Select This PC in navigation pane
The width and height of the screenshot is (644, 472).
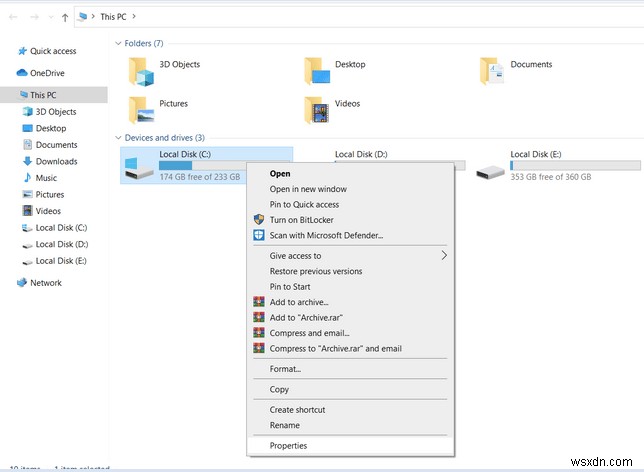pyautogui.click(x=54, y=95)
